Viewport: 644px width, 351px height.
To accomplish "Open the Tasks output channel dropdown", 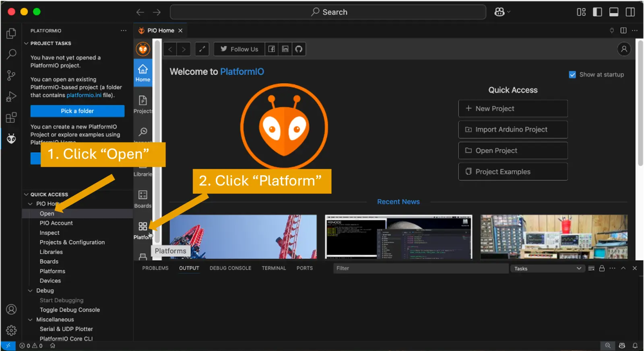I will point(547,269).
